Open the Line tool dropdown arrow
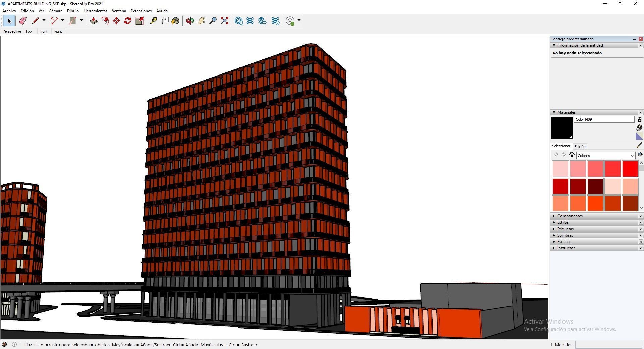This screenshot has width=644, height=349. pyautogui.click(x=44, y=20)
